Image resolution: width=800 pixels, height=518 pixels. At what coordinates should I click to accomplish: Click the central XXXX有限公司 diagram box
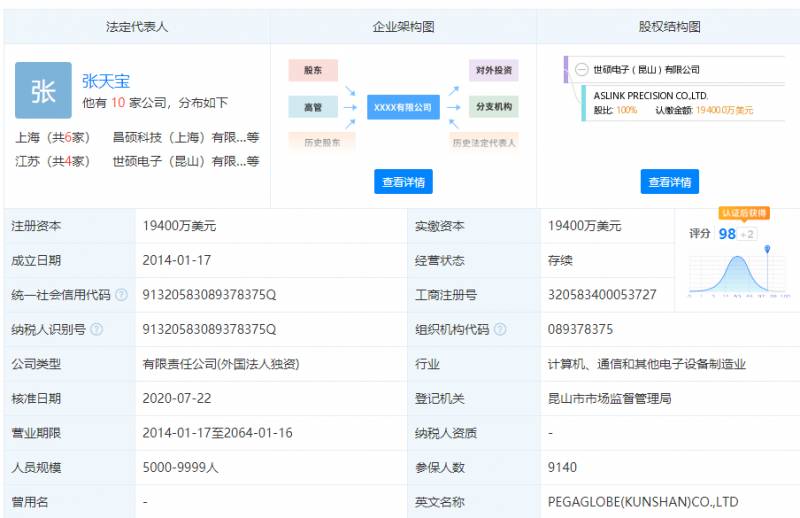click(403, 107)
